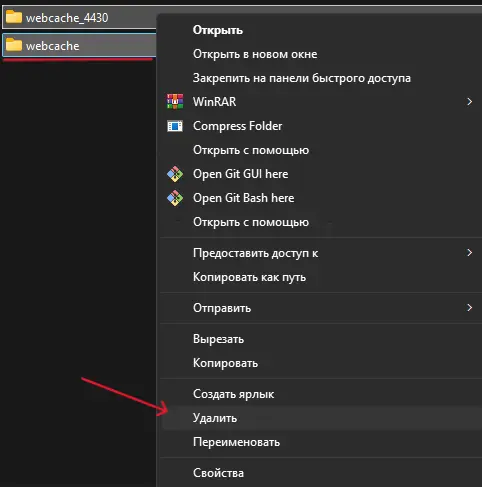Expand the Отправить submenu arrow

(x=469, y=308)
